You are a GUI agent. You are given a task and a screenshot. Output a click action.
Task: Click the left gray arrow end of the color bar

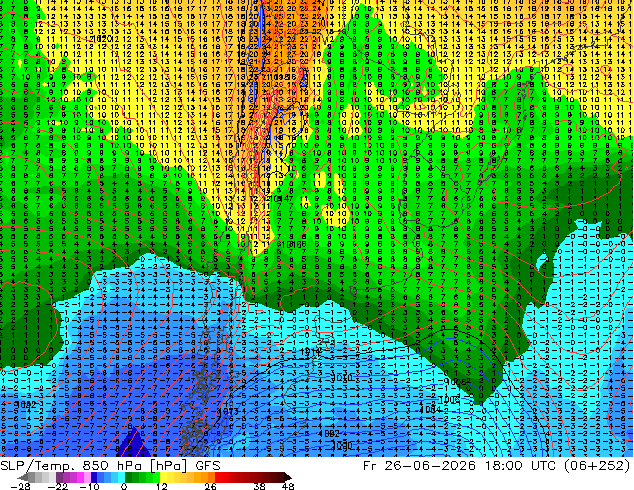23,477
